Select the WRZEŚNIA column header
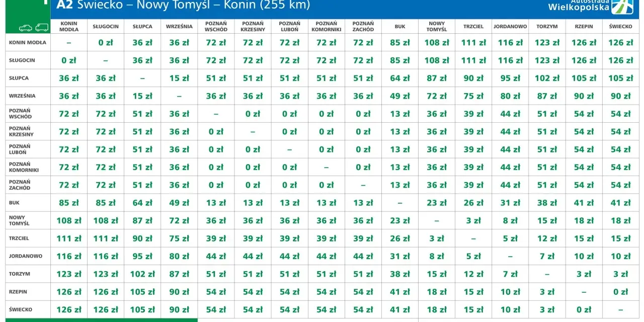Image resolution: width=644 pixels, height=322 pixels. [179, 26]
